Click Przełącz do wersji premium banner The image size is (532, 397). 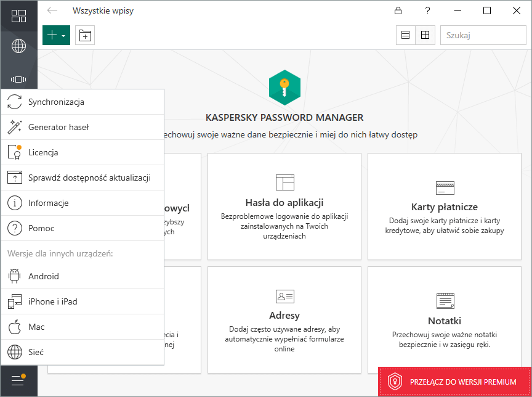coord(455,382)
